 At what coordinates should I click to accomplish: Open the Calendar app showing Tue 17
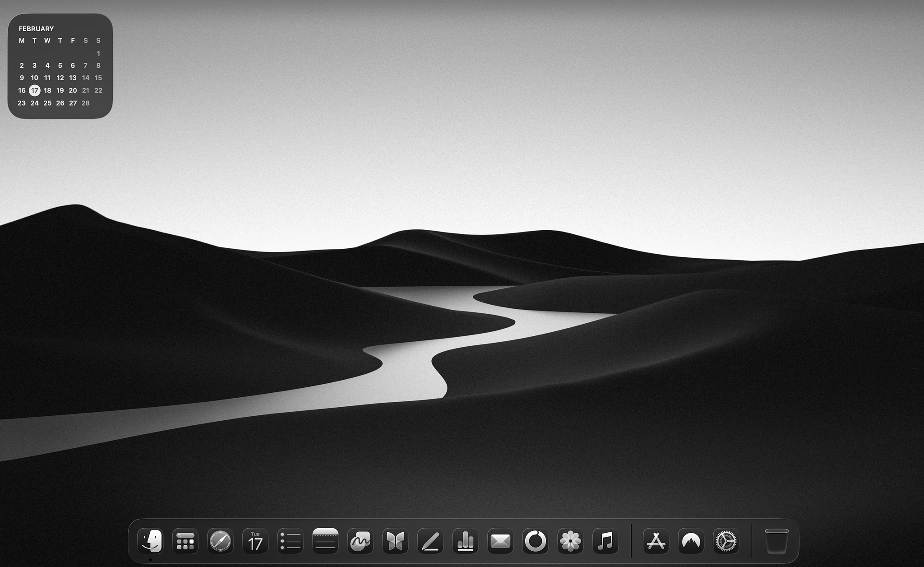(x=255, y=540)
